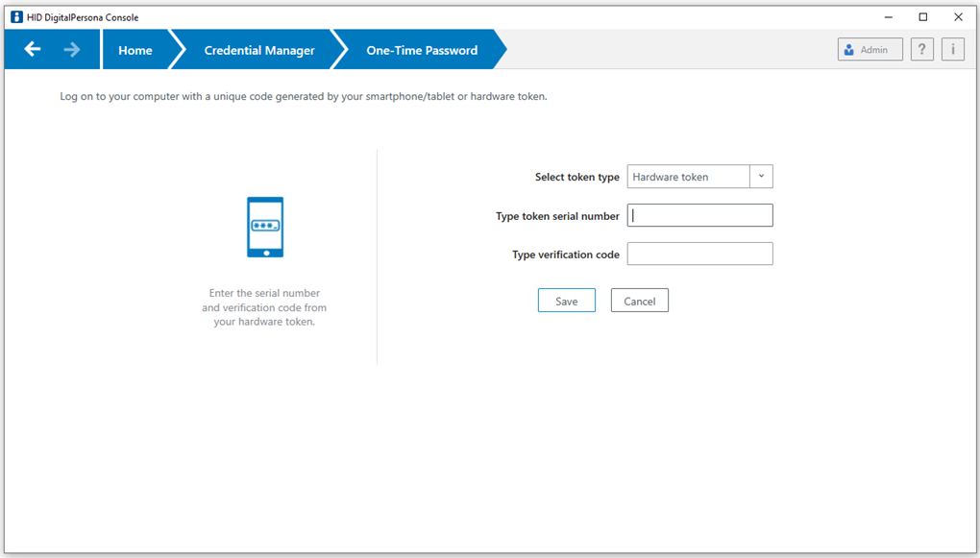Click the hardware token instructions text
Image resolution: width=980 pixels, height=558 pixels.
(x=264, y=307)
